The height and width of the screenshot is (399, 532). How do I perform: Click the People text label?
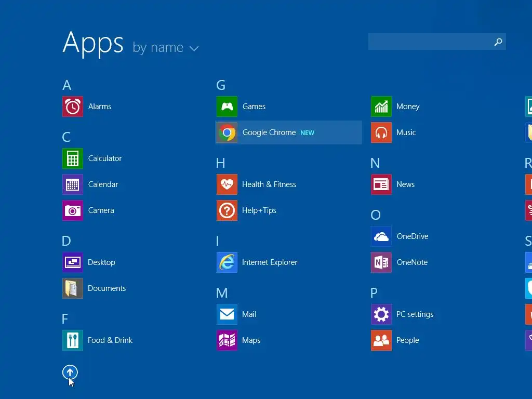point(407,340)
